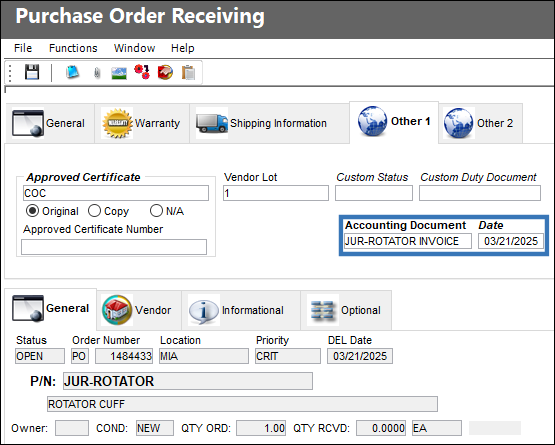Click the Vendor Lot input field
This screenshot has height=445, width=555.
pyautogui.click(x=276, y=193)
